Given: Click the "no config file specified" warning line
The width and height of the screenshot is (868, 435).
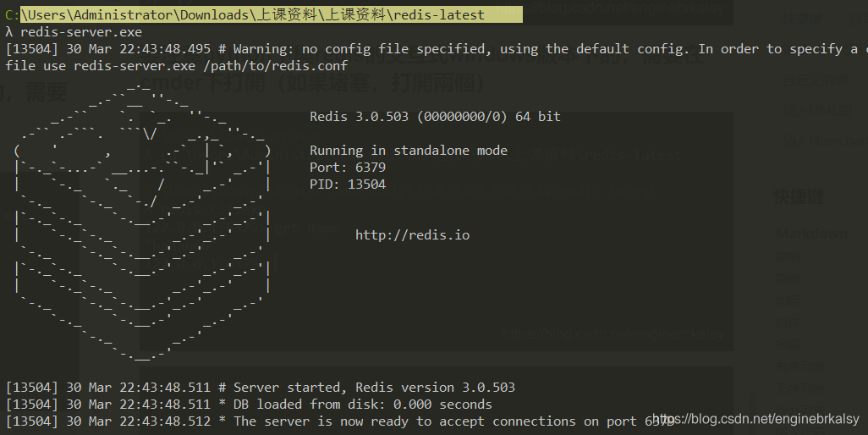Looking at the screenshot, I should click(x=437, y=49).
